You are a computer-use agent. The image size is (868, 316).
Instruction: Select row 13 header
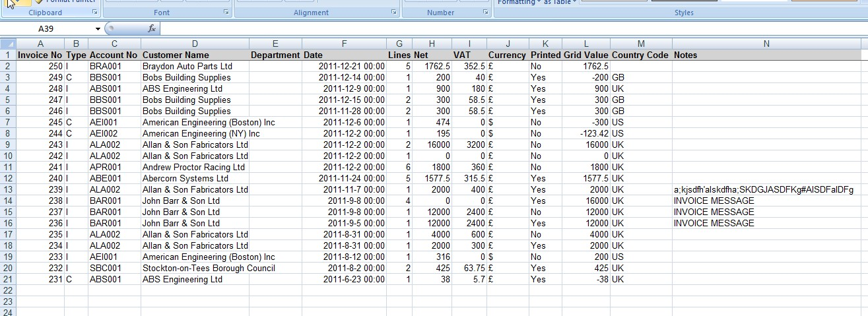pos(7,189)
